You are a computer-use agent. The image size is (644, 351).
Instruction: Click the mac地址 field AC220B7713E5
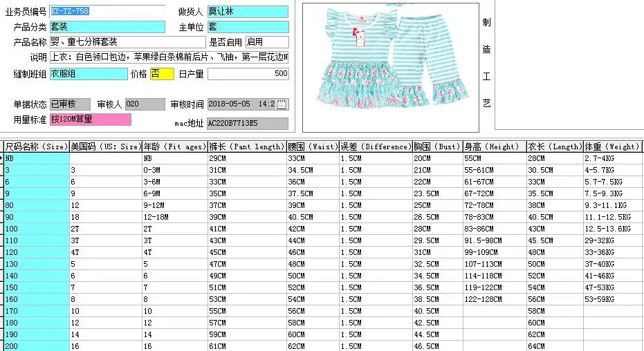point(248,123)
